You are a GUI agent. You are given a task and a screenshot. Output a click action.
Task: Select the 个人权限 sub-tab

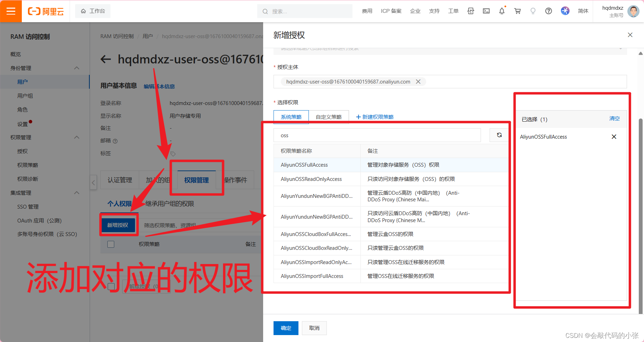pos(119,204)
